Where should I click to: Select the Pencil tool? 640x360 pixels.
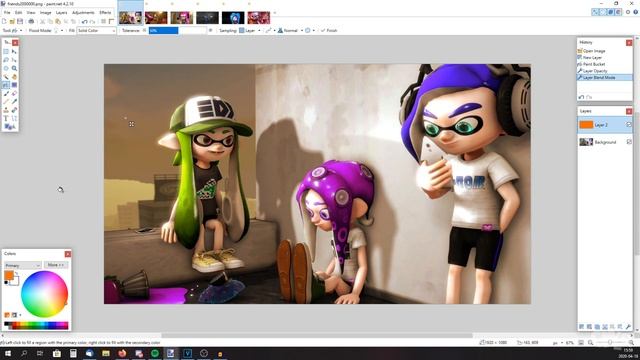(6, 102)
